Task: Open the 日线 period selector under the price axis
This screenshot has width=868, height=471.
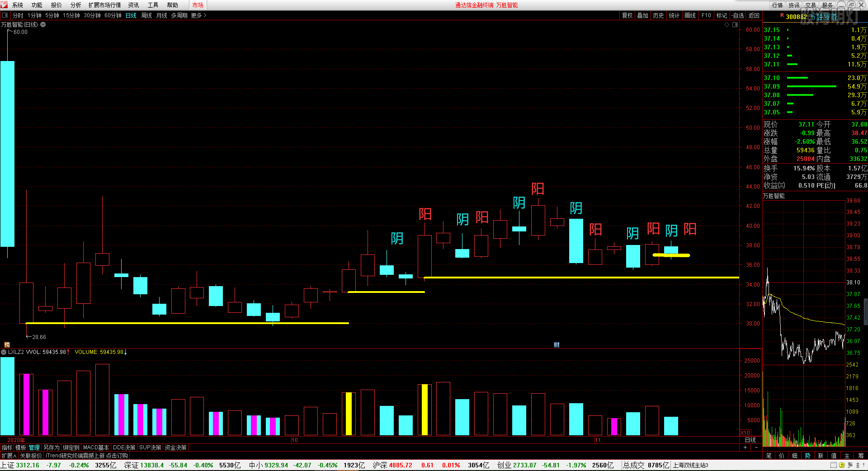Action: pos(750,440)
